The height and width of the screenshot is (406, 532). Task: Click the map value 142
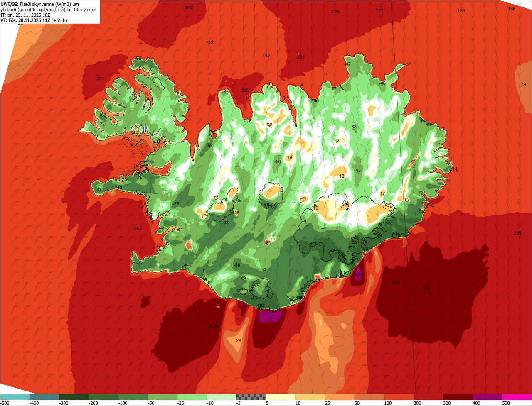coord(209,42)
